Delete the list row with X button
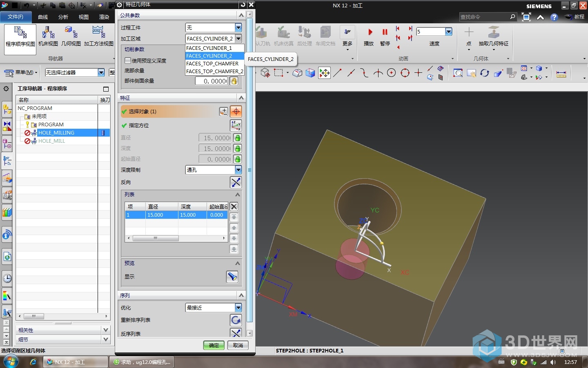 point(234,206)
